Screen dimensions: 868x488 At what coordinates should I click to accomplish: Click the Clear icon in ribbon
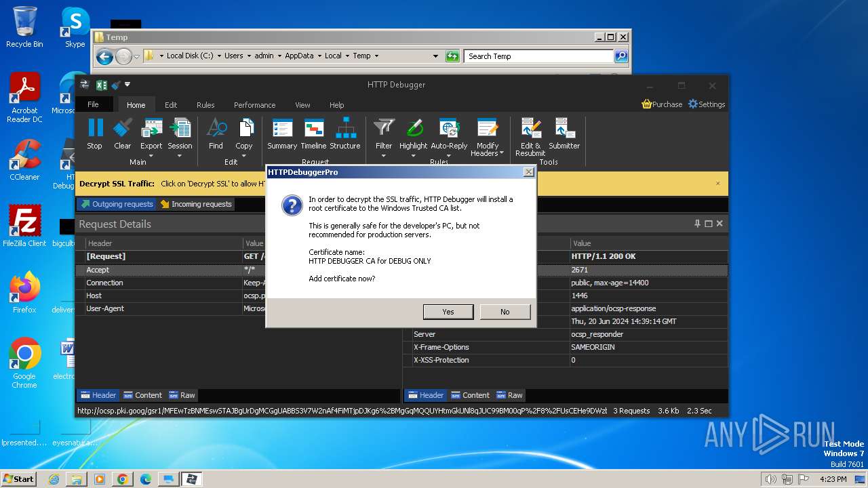coord(123,134)
